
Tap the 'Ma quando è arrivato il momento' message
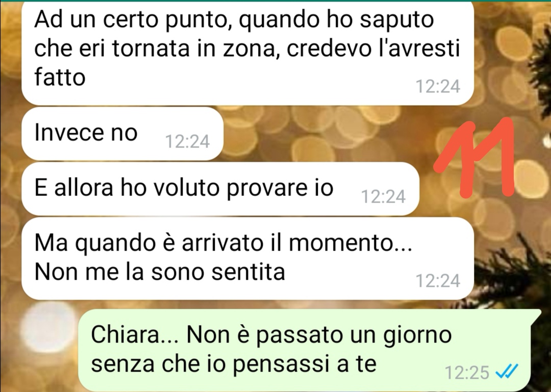pos(248,258)
